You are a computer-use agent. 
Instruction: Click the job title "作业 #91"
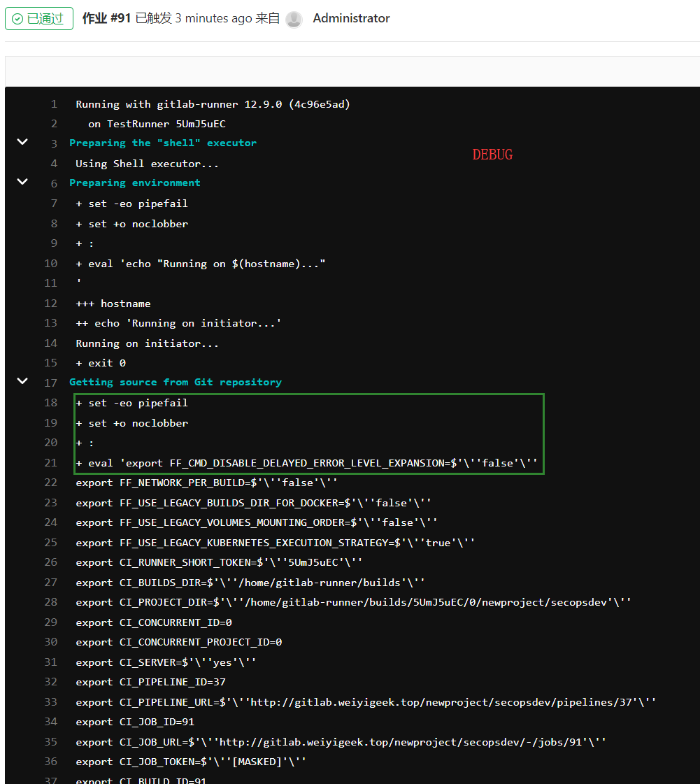107,17
